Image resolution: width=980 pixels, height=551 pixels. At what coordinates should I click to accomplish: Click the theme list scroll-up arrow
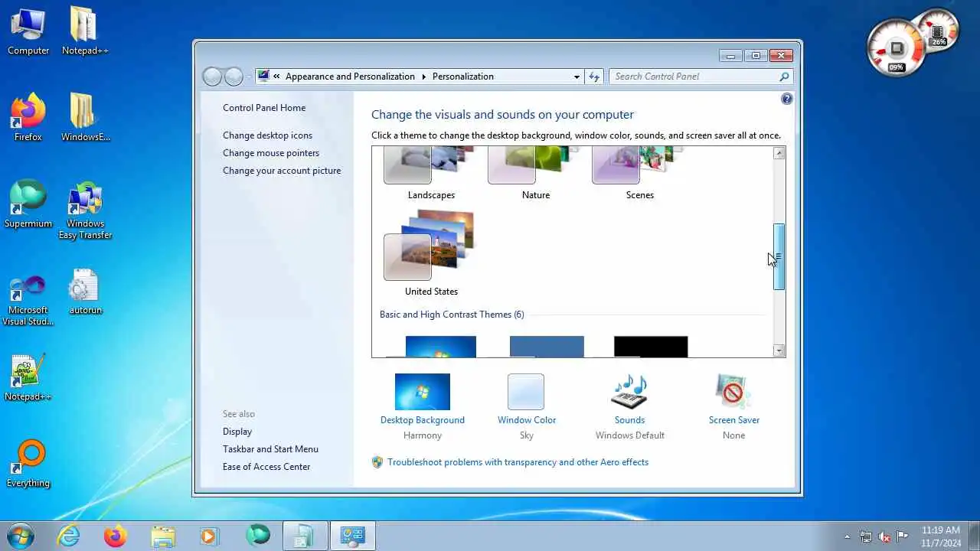point(779,153)
